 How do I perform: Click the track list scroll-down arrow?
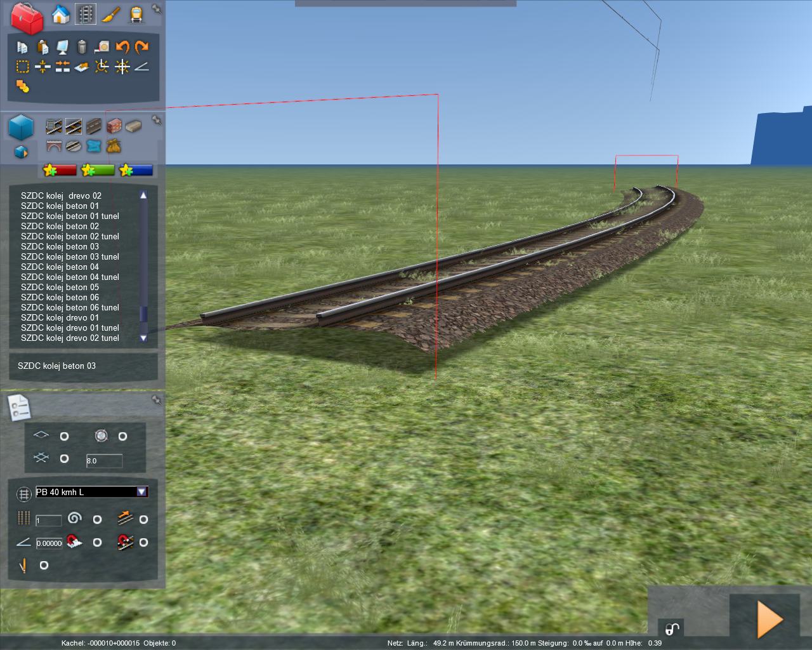143,338
